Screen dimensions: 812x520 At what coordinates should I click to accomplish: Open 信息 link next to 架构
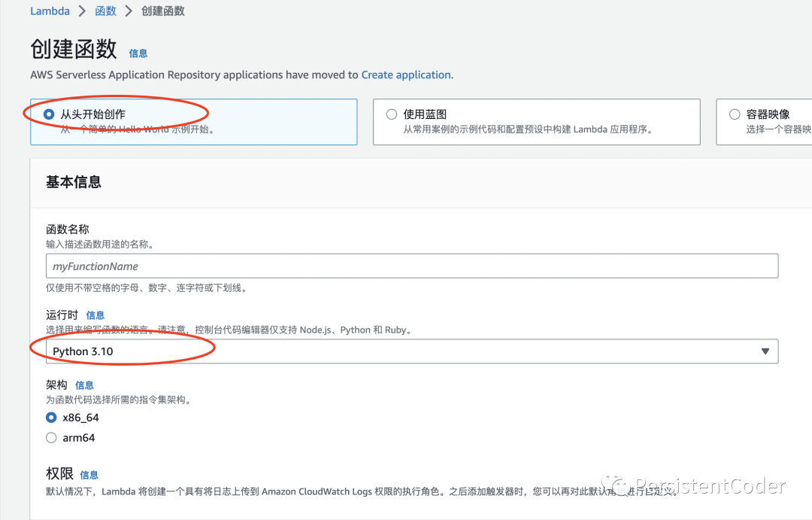[84, 385]
